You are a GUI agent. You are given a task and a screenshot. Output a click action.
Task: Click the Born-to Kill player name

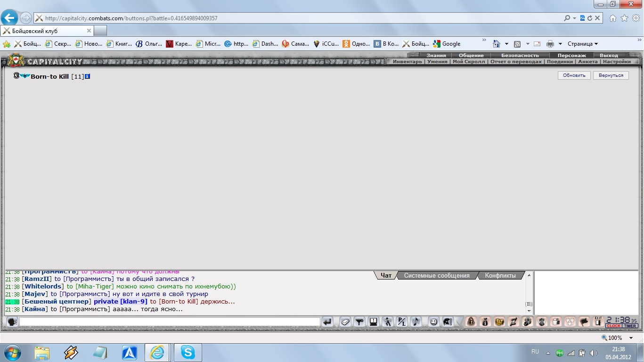(50, 76)
